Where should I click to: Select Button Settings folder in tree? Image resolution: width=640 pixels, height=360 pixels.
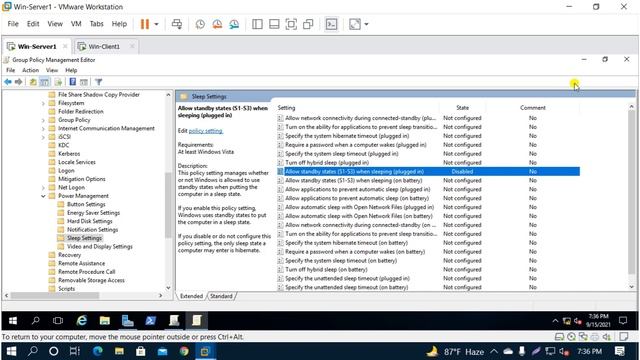click(86, 204)
